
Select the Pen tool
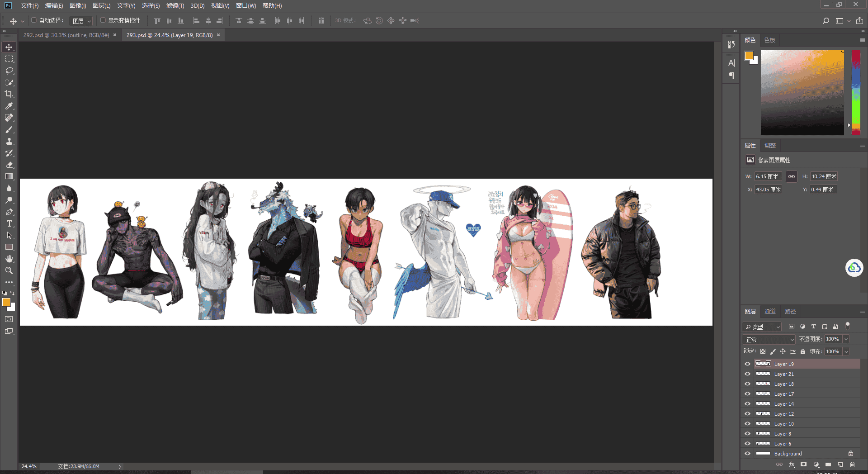coord(9,212)
